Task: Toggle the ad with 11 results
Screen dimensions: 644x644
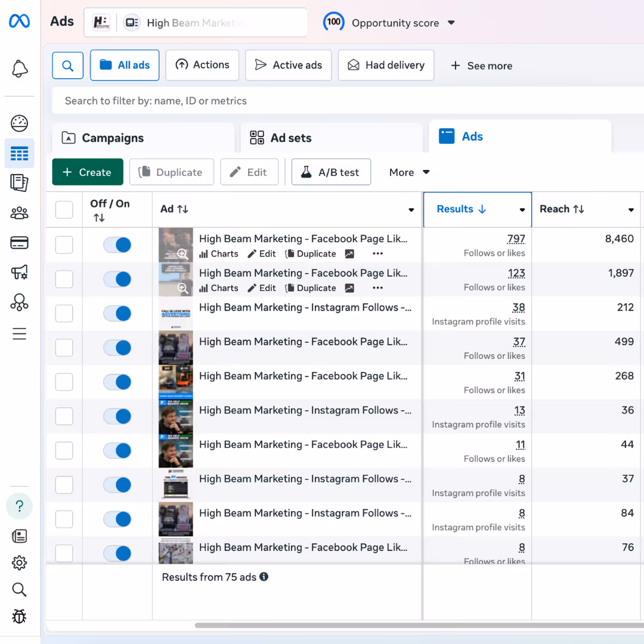Action: point(117,451)
